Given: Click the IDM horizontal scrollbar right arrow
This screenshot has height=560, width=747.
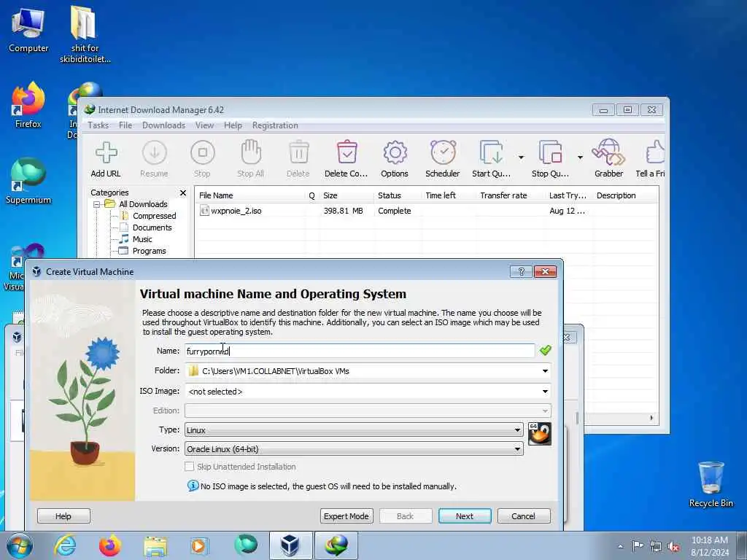Looking at the screenshot, I should pos(651,418).
